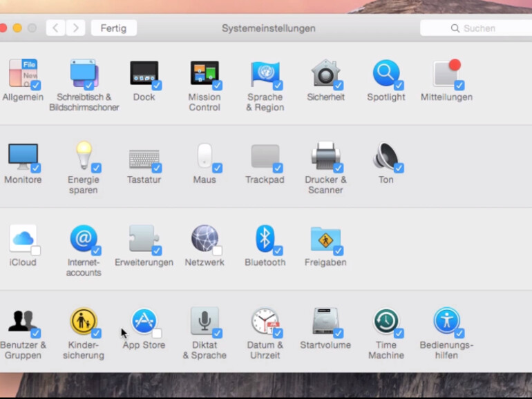The width and height of the screenshot is (532, 399).
Task: Open the Benutzer & Gruppen icon
Action: pyautogui.click(x=23, y=321)
